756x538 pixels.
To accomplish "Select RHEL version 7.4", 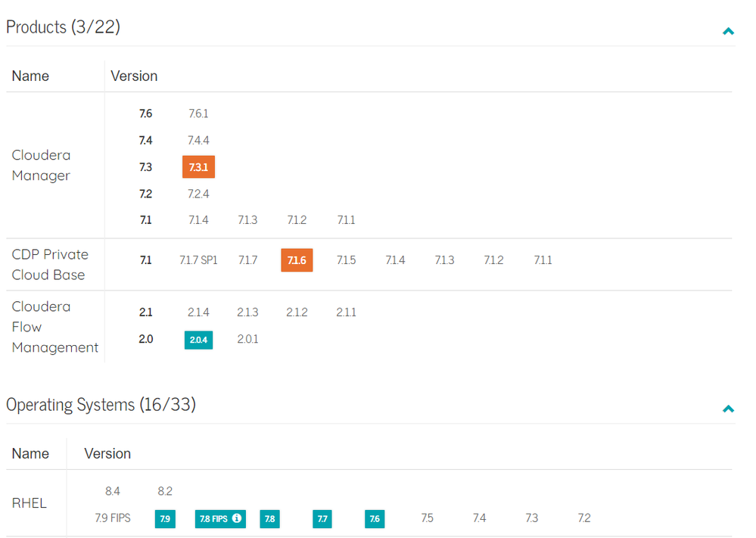I will [x=479, y=518].
